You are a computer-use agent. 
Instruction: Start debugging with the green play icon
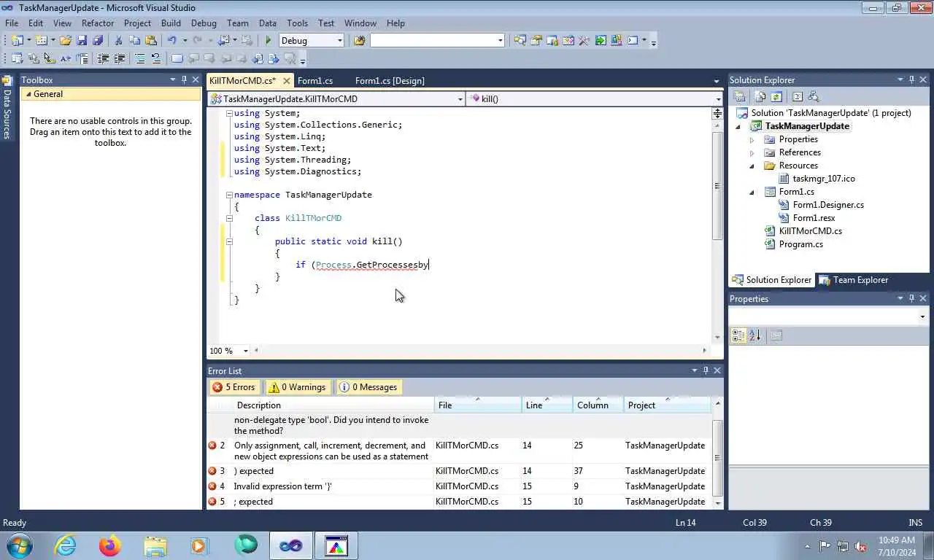269,40
